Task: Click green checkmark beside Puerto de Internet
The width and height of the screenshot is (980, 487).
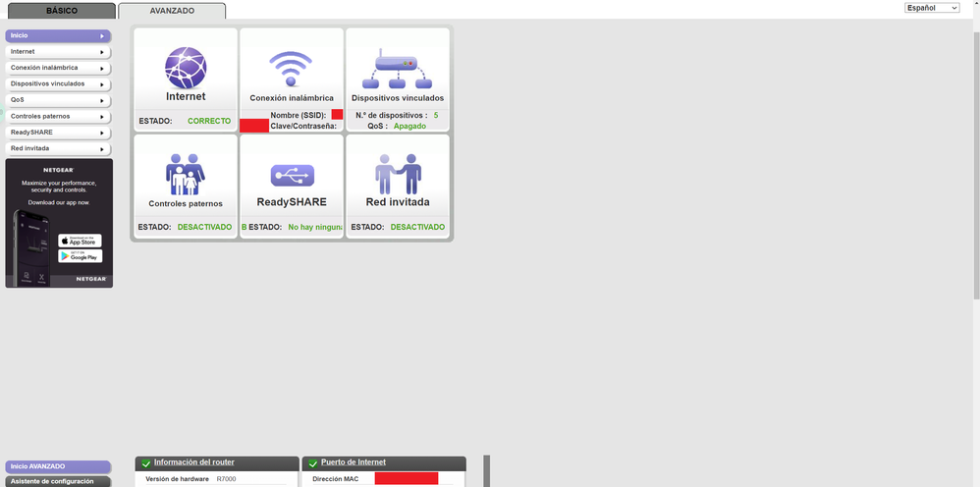Action: (313, 463)
